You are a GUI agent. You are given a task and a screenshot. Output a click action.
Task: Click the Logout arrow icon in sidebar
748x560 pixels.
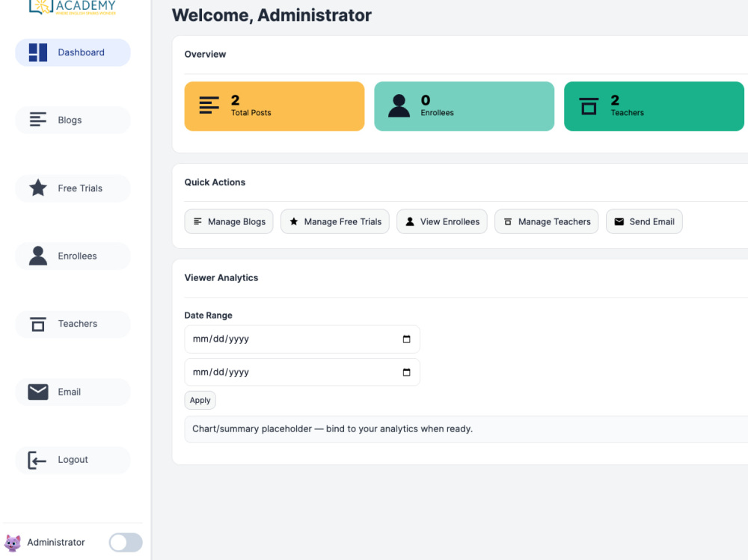point(37,460)
